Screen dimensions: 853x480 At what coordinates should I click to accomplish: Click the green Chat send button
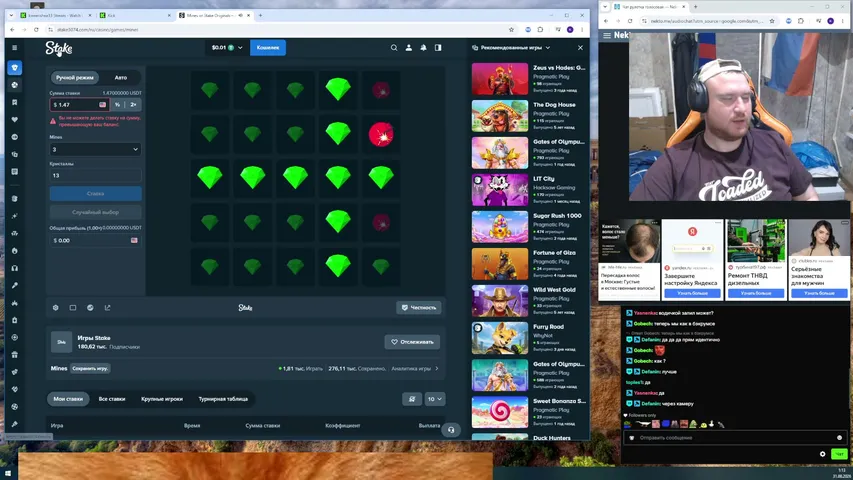839,454
